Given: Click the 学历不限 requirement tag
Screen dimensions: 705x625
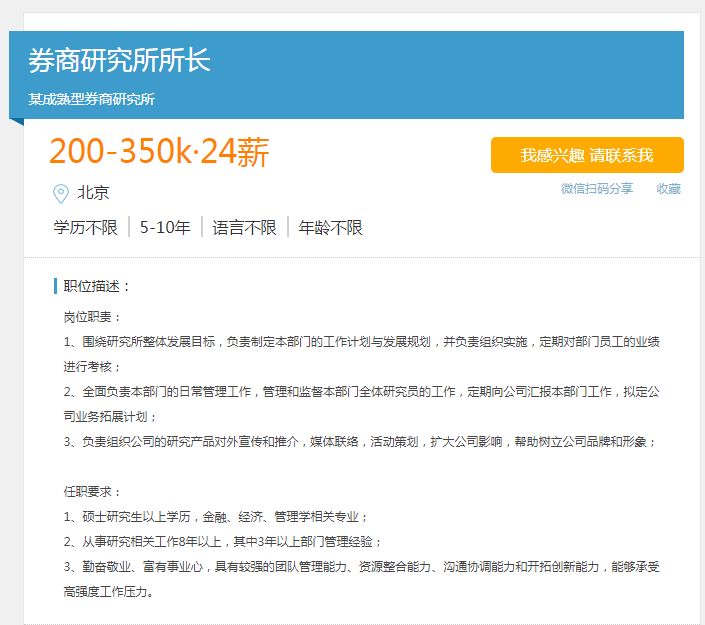Looking at the screenshot, I should tap(85, 227).
